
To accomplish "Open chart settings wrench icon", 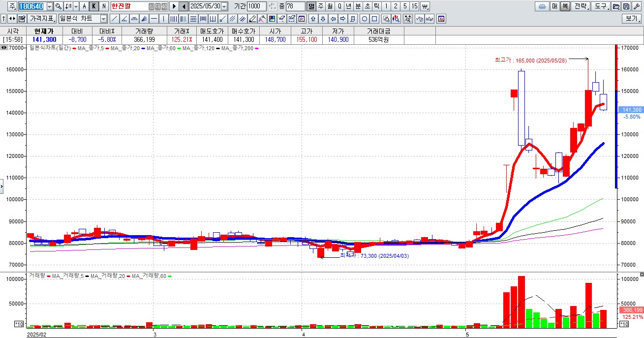I will [x=636, y=6].
